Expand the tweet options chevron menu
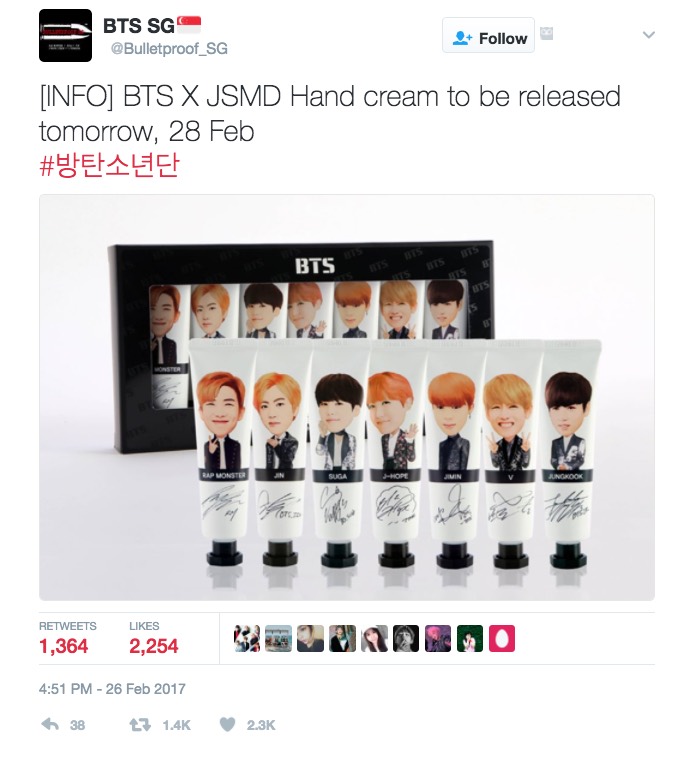This screenshot has height=765, width=689. pos(648,35)
